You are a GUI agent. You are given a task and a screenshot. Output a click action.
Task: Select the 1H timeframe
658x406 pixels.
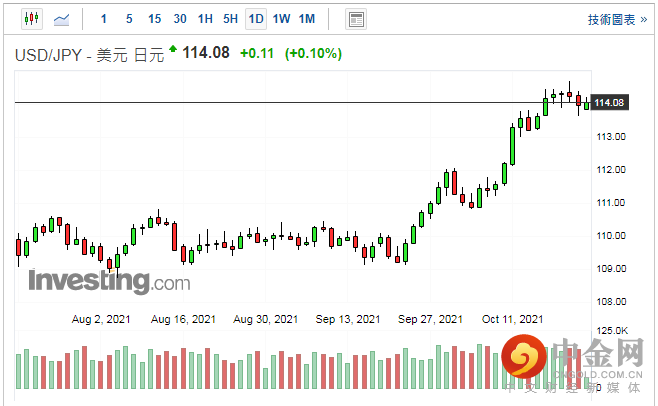(x=205, y=19)
